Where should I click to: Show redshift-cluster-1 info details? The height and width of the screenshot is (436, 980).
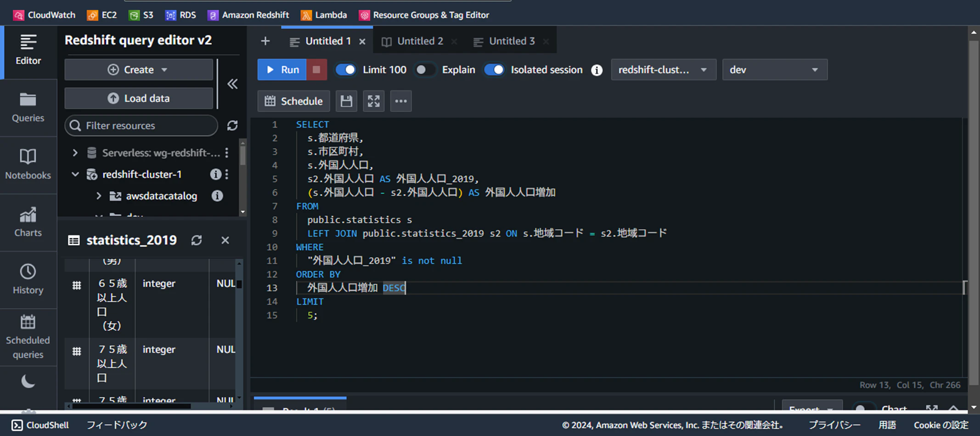(215, 174)
